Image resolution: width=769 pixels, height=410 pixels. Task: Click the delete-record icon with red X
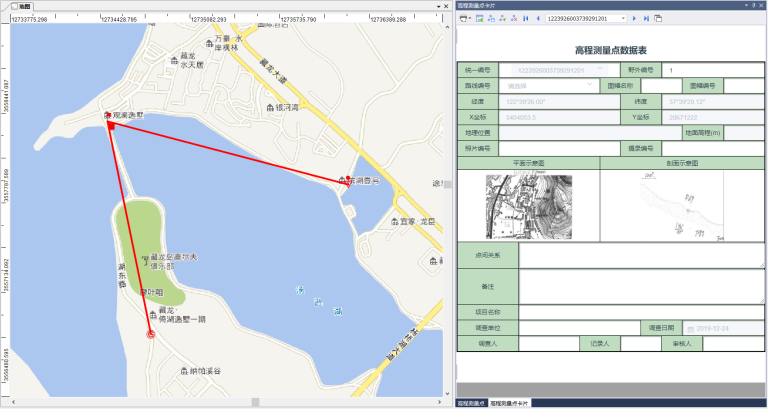[x=514, y=18]
